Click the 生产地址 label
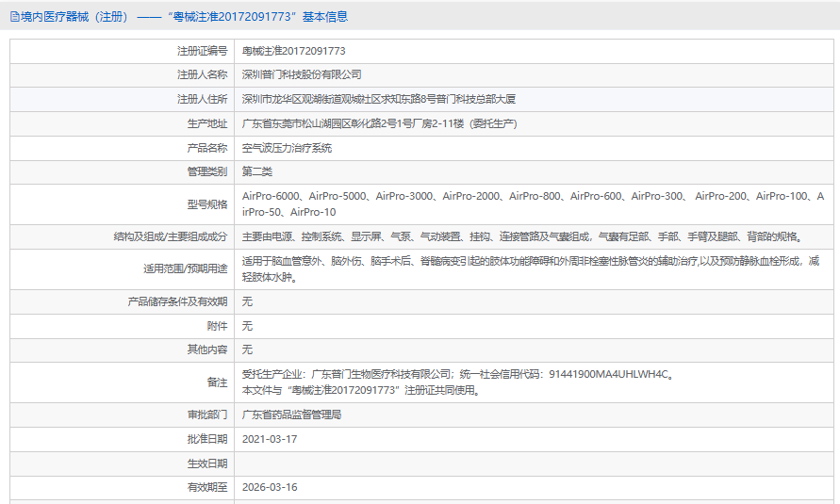Screen dimensions: 840x504 [207, 124]
